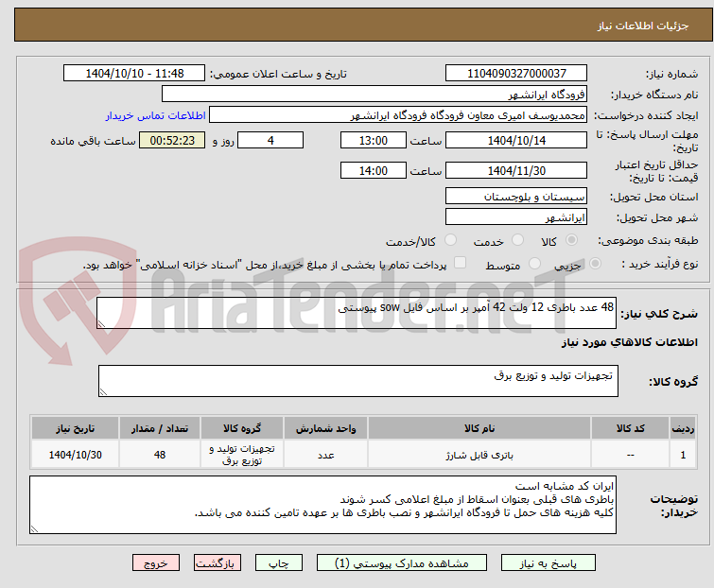Select the کالا/خدمت radio button
The height and width of the screenshot is (588, 714).
(x=450, y=240)
